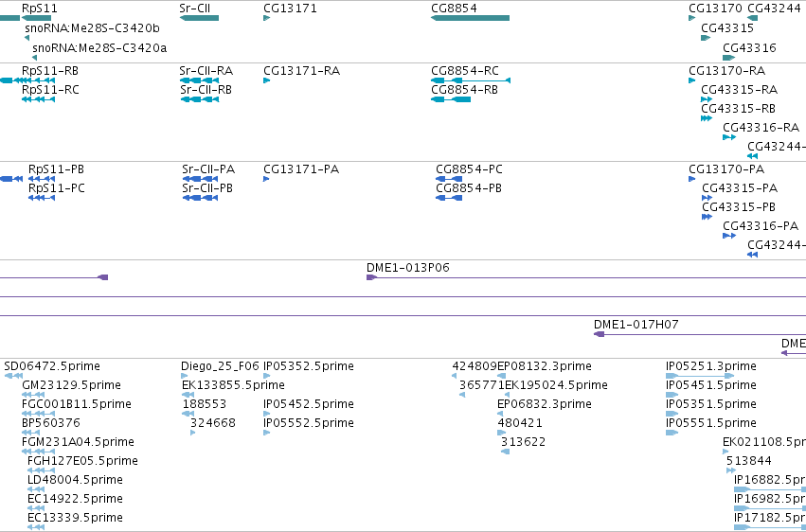Image resolution: width=806 pixels, height=532 pixels.
Task: Click the CG43315-RA transcript glyph
Action: [x=707, y=99]
